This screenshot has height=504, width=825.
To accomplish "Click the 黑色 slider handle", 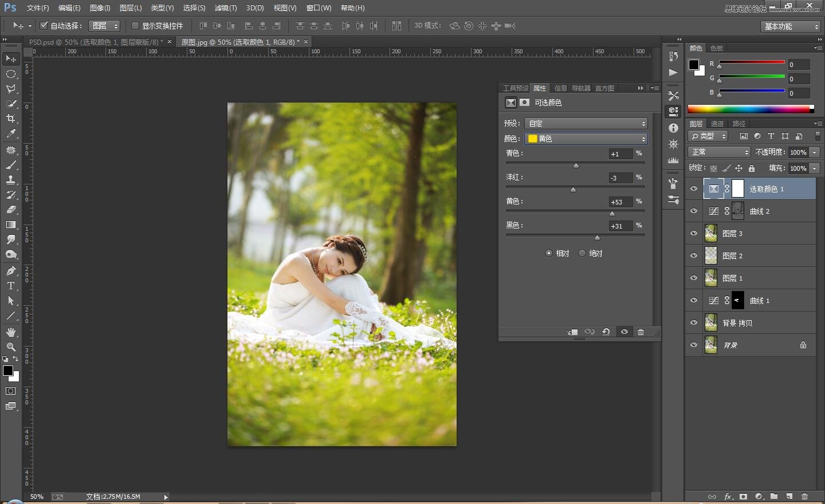I will 597,238.
